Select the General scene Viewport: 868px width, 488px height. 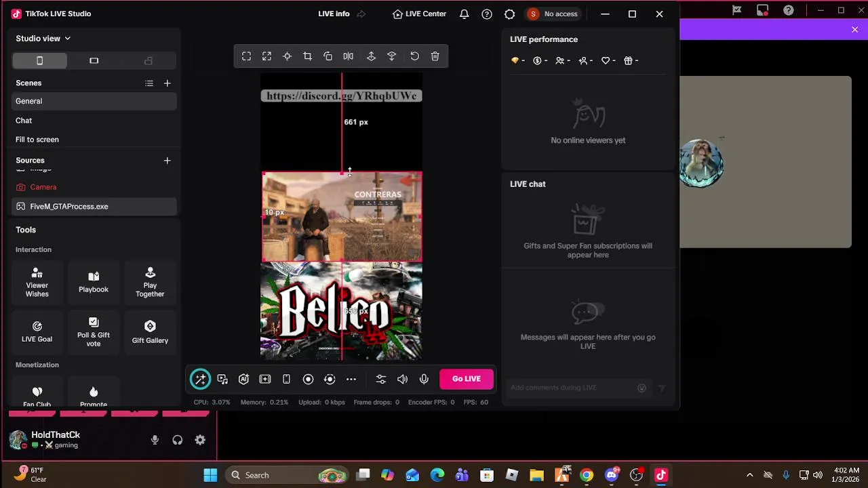94,101
